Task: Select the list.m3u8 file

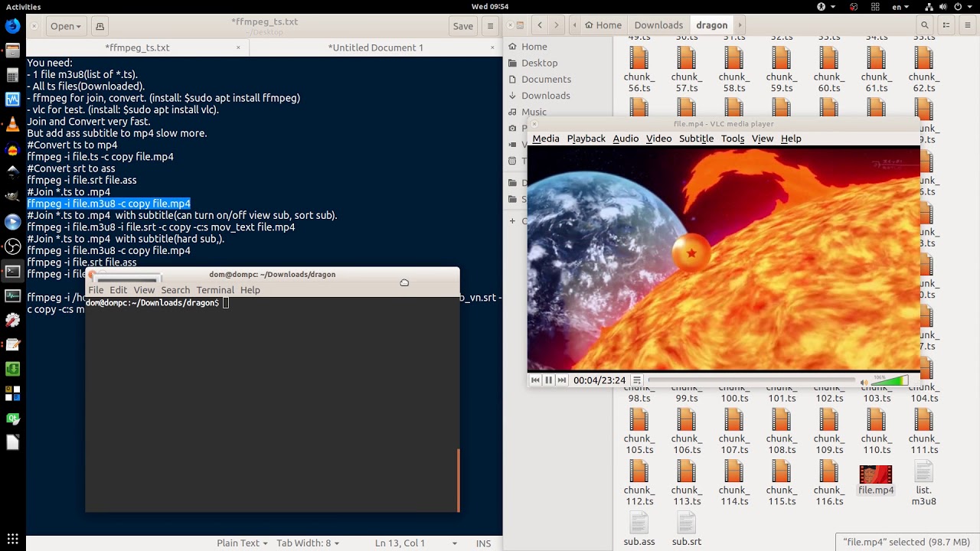Action: pyautogui.click(x=924, y=483)
